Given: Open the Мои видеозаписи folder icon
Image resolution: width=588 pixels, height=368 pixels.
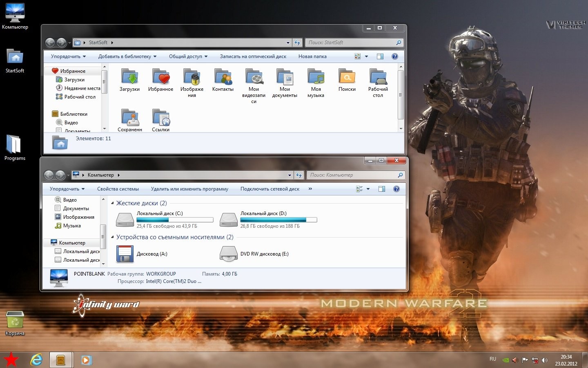Looking at the screenshot, I should point(254,76).
